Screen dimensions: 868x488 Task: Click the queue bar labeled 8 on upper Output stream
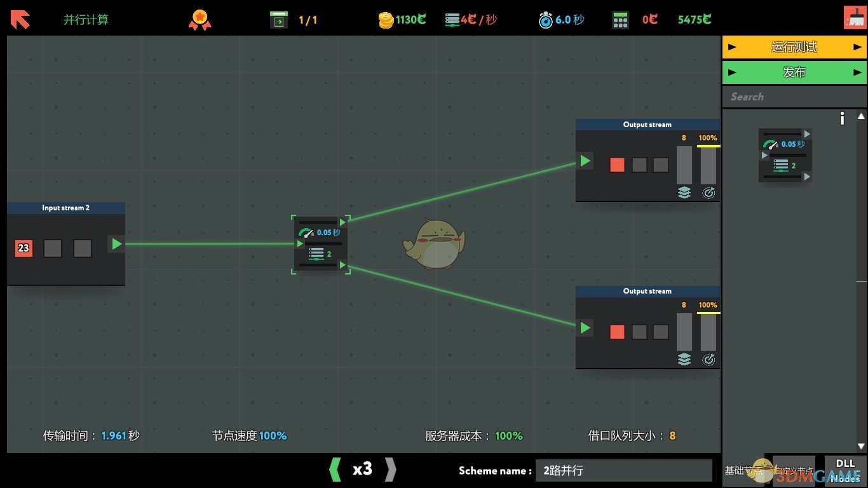tap(684, 165)
